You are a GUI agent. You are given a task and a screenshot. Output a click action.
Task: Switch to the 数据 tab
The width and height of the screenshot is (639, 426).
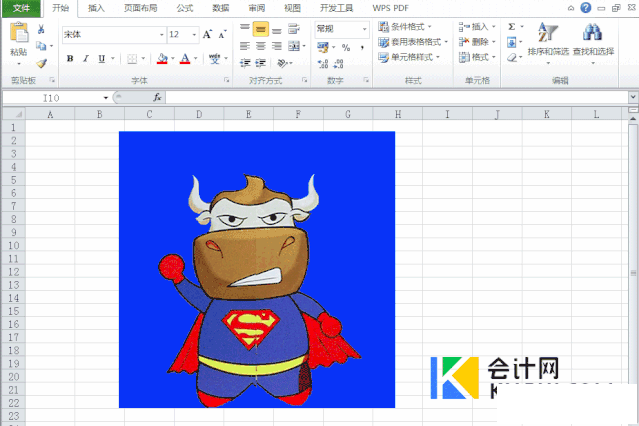click(x=220, y=8)
